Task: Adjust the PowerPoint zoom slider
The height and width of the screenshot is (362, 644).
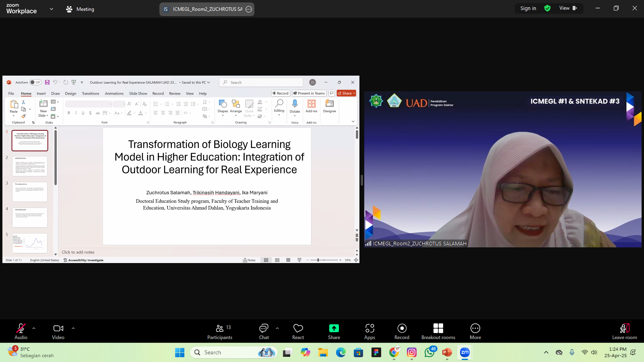Action: tap(318, 260)
